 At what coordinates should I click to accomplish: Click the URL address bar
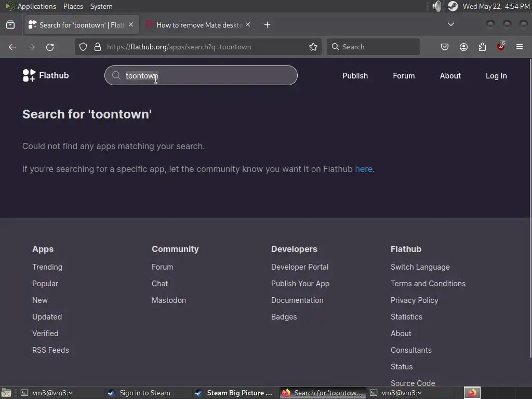[x=197, y=47]
